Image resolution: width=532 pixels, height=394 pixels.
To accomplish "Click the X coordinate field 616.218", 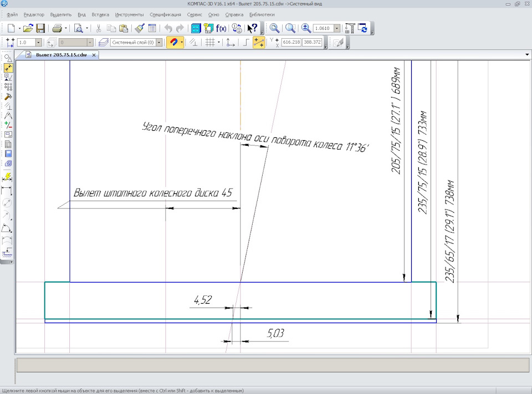I will pos(291,42).
